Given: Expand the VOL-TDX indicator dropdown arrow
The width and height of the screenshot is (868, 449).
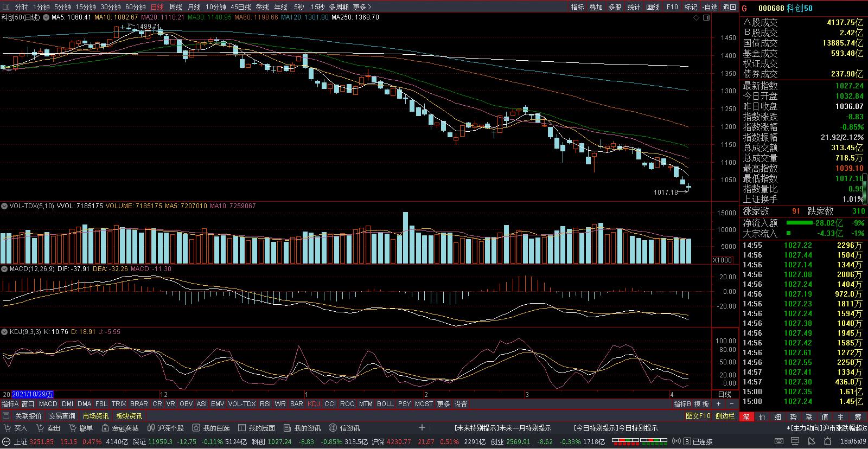Looking at the screenshot, I should [x=4, y=206].
